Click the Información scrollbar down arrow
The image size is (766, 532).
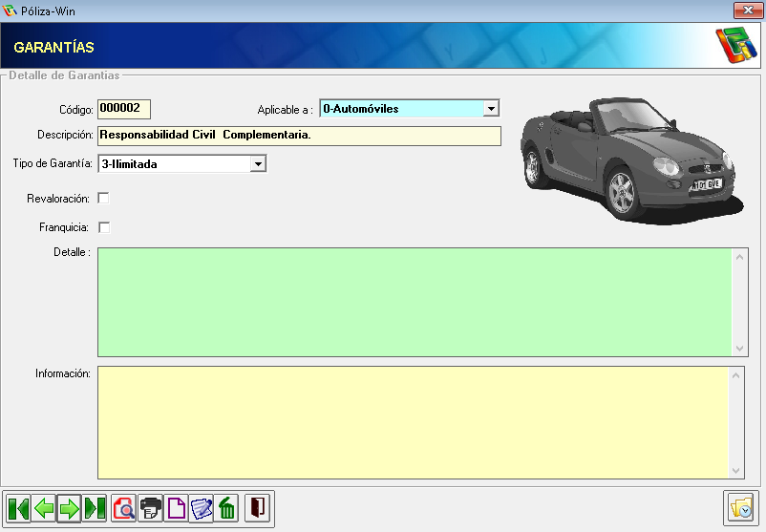736,471
